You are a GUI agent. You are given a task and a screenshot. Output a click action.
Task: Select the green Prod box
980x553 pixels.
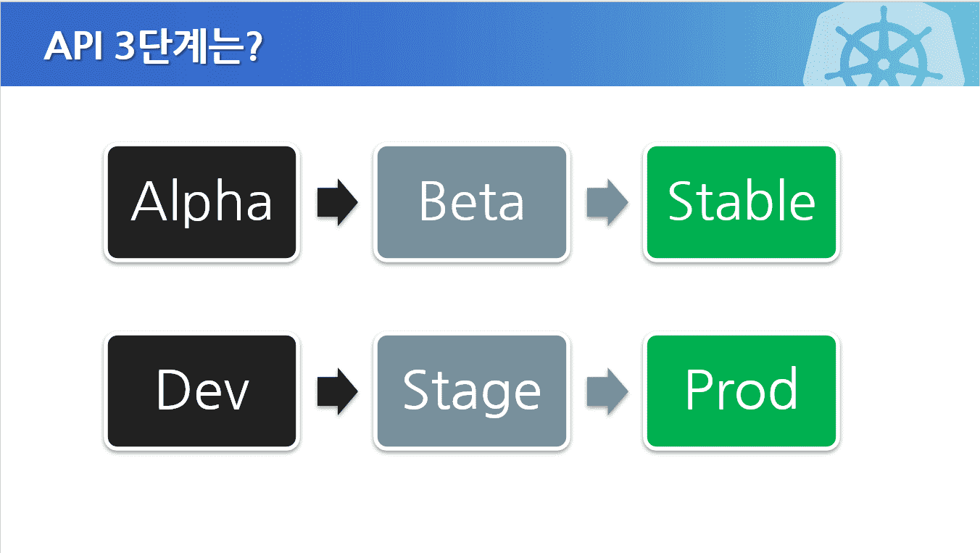741,391
